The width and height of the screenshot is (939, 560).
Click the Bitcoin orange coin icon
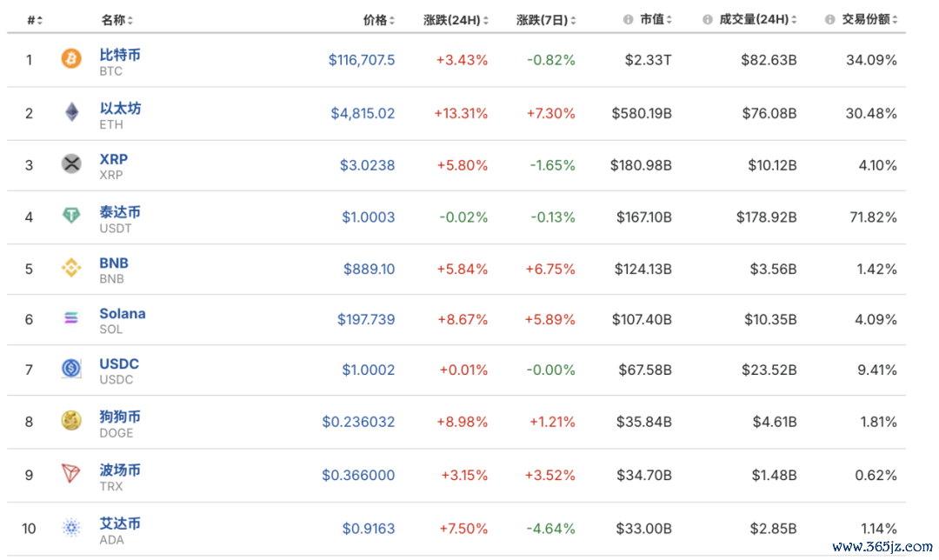(x=71, y=58)
